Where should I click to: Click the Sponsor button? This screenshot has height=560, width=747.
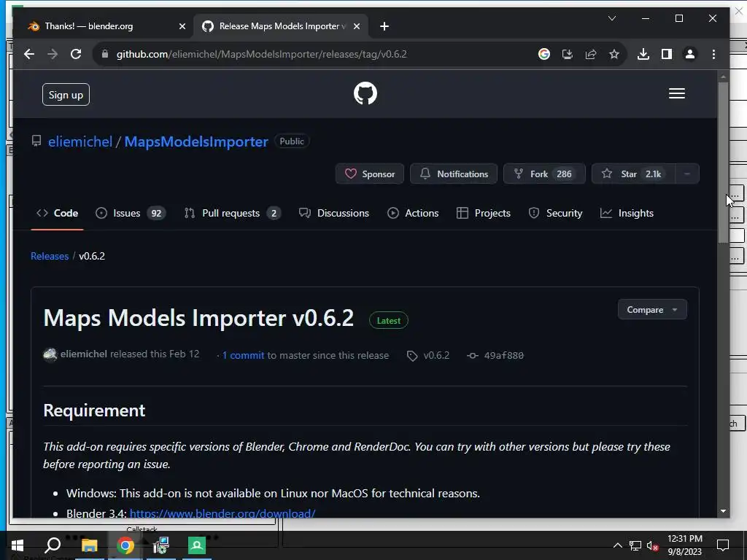(370, 174)
